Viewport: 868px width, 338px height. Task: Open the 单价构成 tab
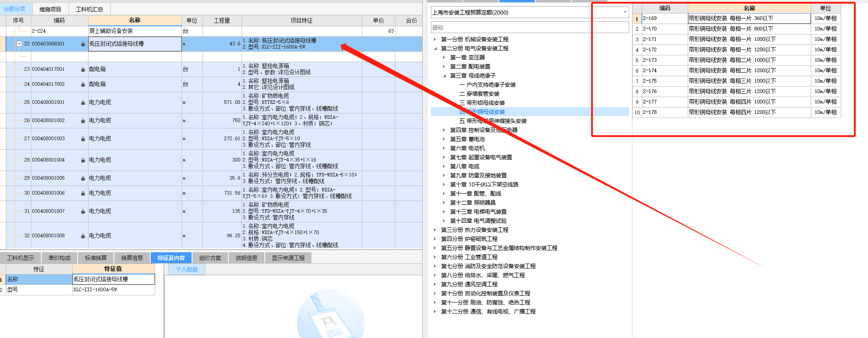click(x=59, y=258)
